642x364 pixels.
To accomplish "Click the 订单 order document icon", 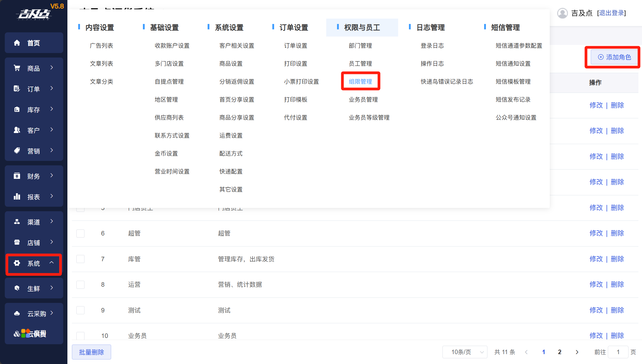I will click(17, 89).
